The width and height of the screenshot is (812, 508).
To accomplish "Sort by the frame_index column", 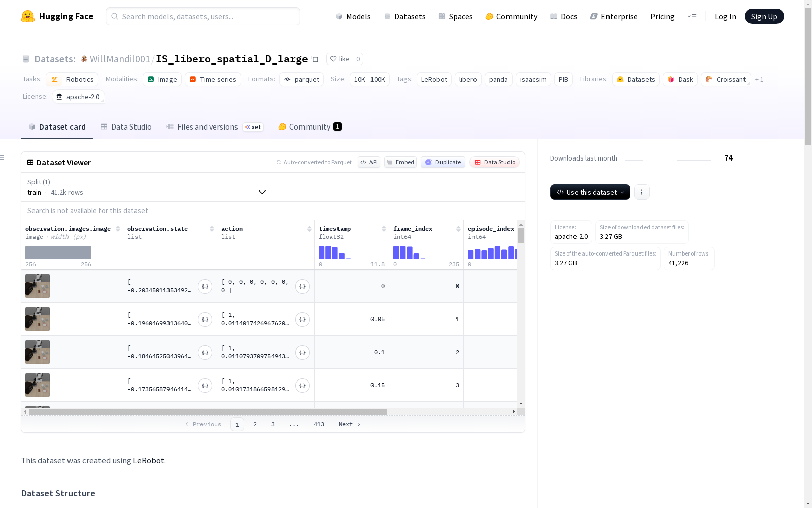I will [458, 229].
